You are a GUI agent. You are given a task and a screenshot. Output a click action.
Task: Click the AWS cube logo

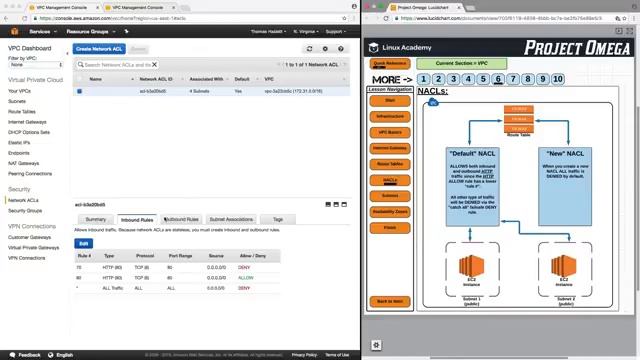(14, 31)
